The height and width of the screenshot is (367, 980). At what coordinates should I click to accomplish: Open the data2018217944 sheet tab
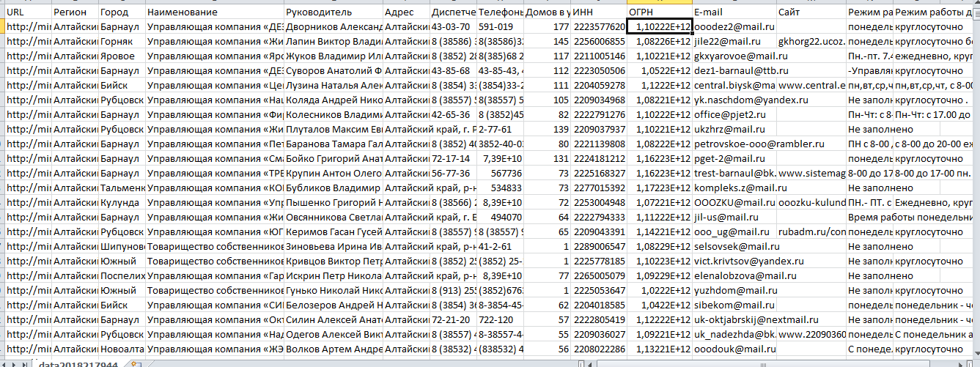click(79, 363)
